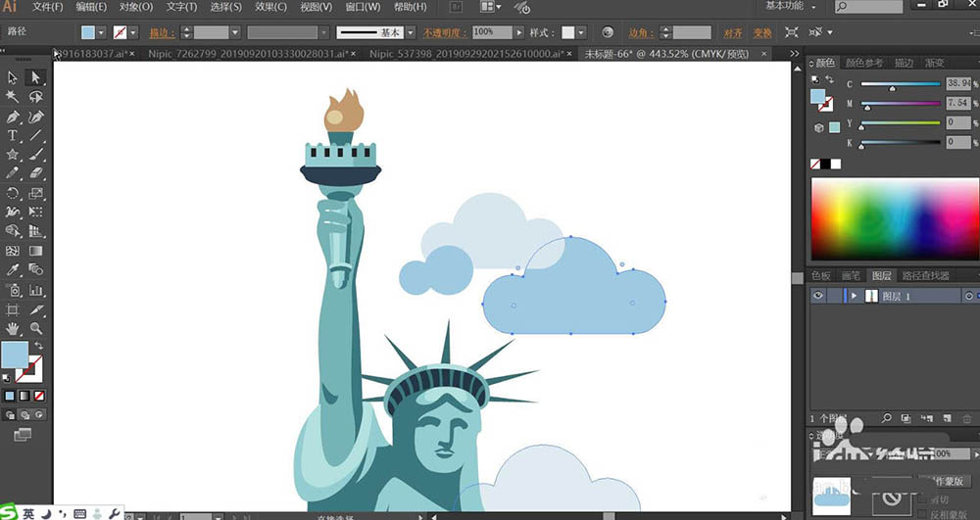Select the Eyedropper tool
This screenshot has height=520, width=980.
[13, 270]
